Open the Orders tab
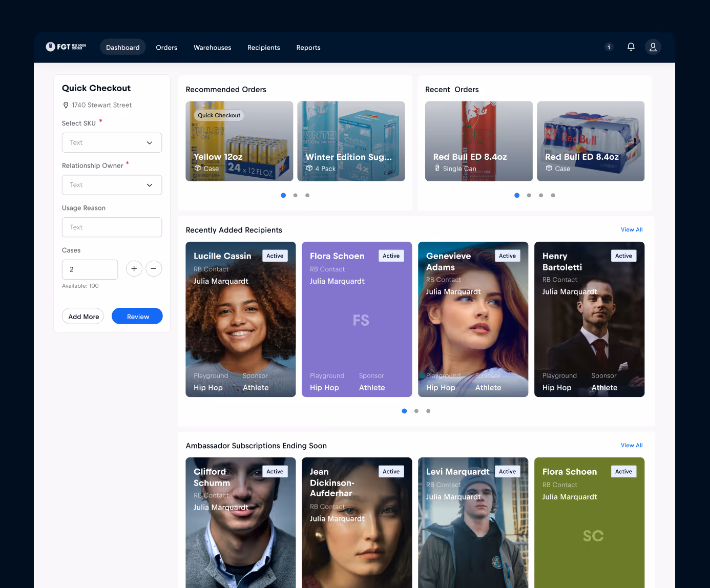Image resolution: width=710 pixels, height=588 pixels. pos(166,48)
